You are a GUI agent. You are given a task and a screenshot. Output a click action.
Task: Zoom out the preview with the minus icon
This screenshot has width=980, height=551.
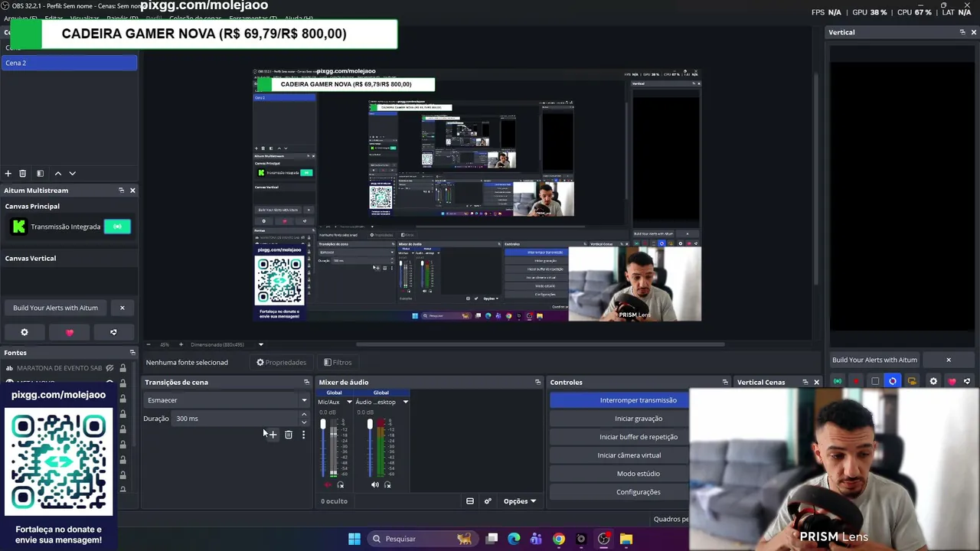click(148, 344)
